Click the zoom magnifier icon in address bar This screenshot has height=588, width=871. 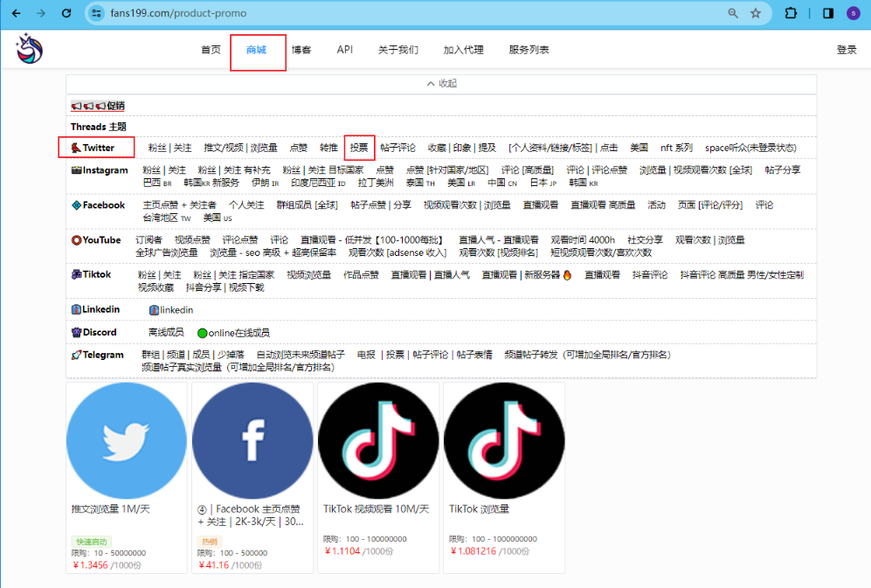point(733,13)
